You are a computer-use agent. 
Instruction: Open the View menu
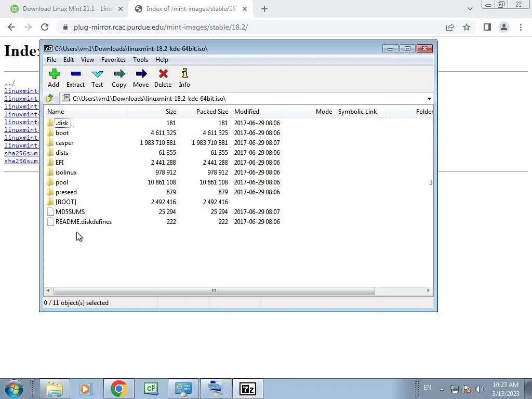[87, 60]
